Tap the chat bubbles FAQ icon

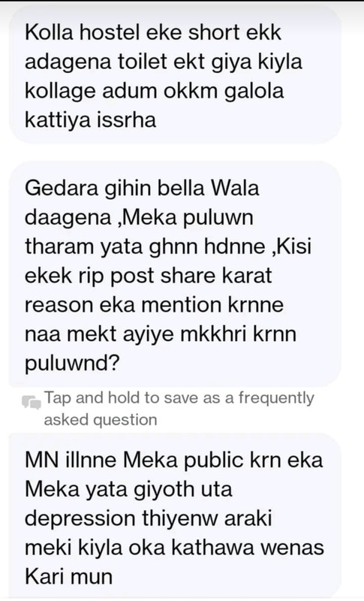tap(32, 402)
